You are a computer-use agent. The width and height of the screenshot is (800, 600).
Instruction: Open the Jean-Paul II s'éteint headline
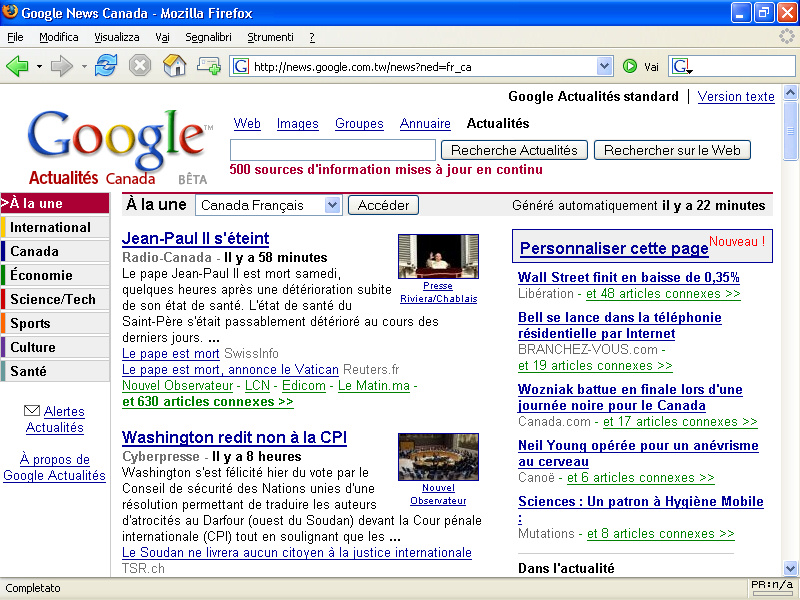[195, 238]
